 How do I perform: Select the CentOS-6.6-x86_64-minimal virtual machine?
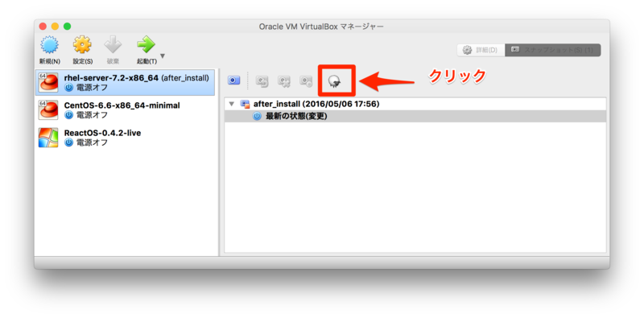pos(125,110)
